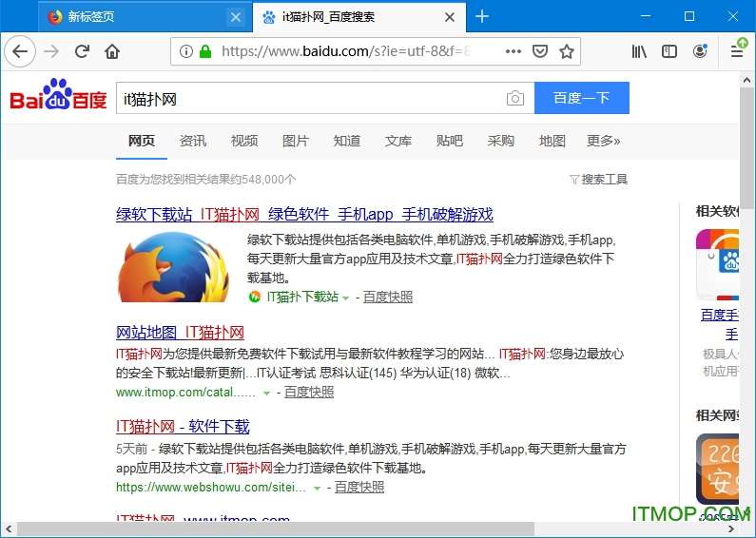The width and height of the screenshot is (756, 538).
Task: Switch to 图片 results
Action: tap(296, 141)
